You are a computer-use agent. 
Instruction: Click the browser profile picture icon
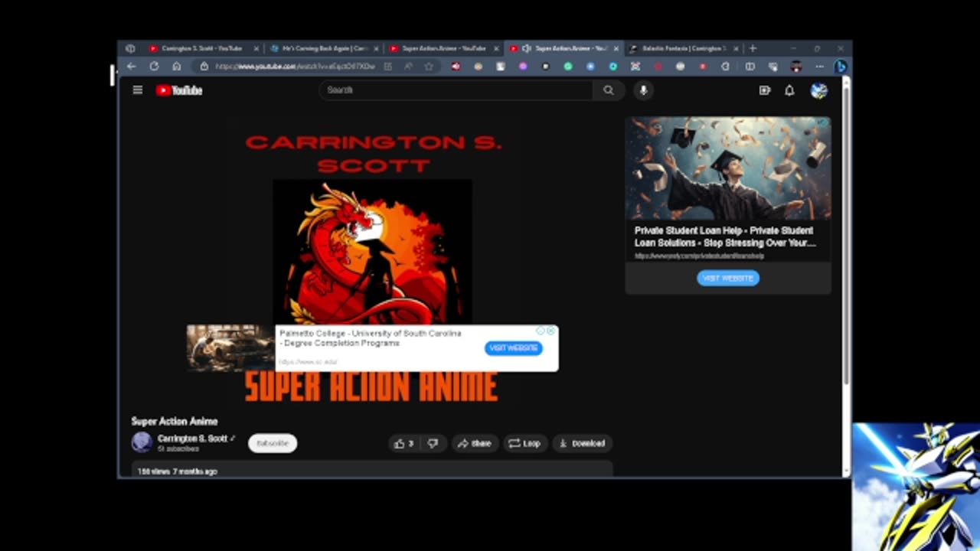(x=796, y=67)
